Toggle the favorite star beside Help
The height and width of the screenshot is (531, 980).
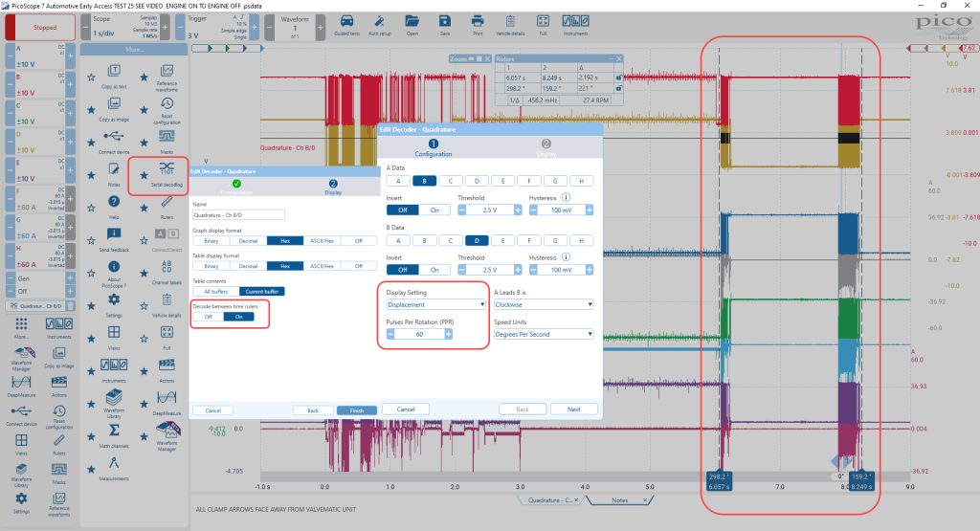91,208
